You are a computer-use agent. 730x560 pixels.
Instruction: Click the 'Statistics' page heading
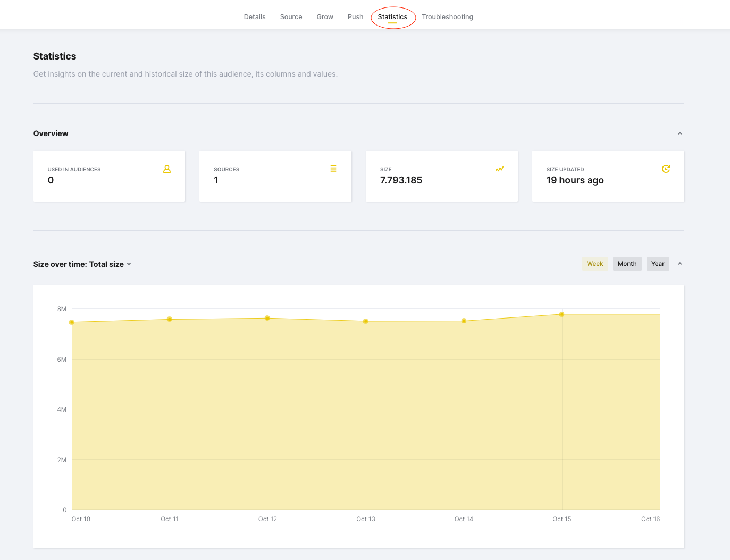[55, 56]
